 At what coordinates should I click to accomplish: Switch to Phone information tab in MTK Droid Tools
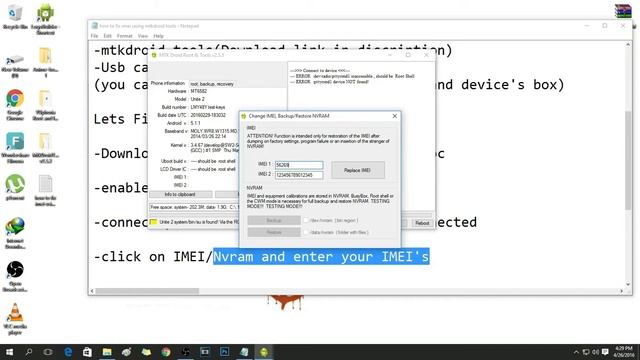[168, 83]
